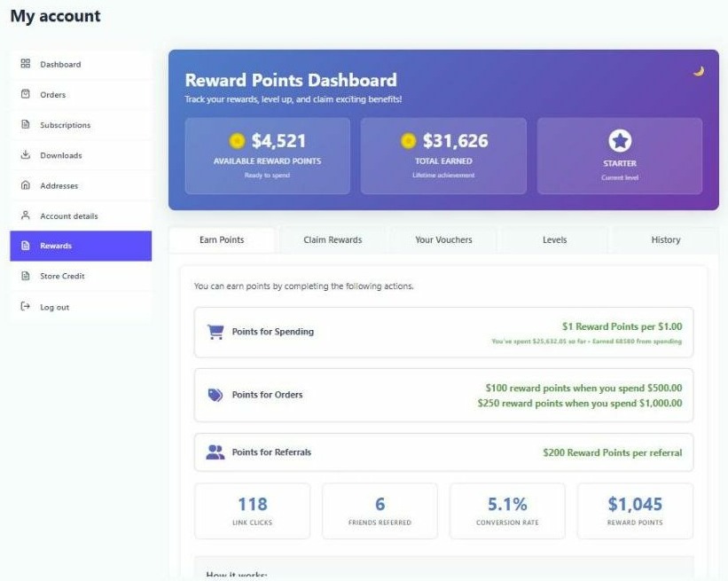The image size is (728, 581).
Task: Open Store Credit from the sidebar
Action: 81,276
